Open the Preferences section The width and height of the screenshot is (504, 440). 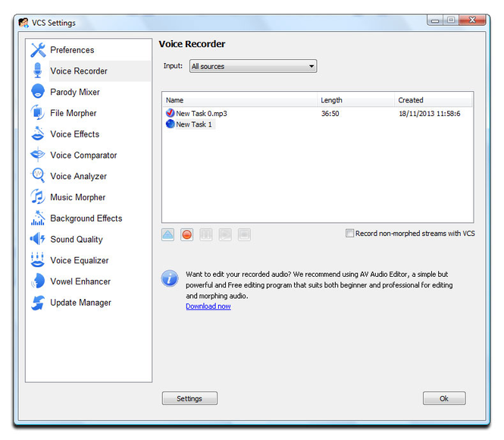tap(72, 50)
